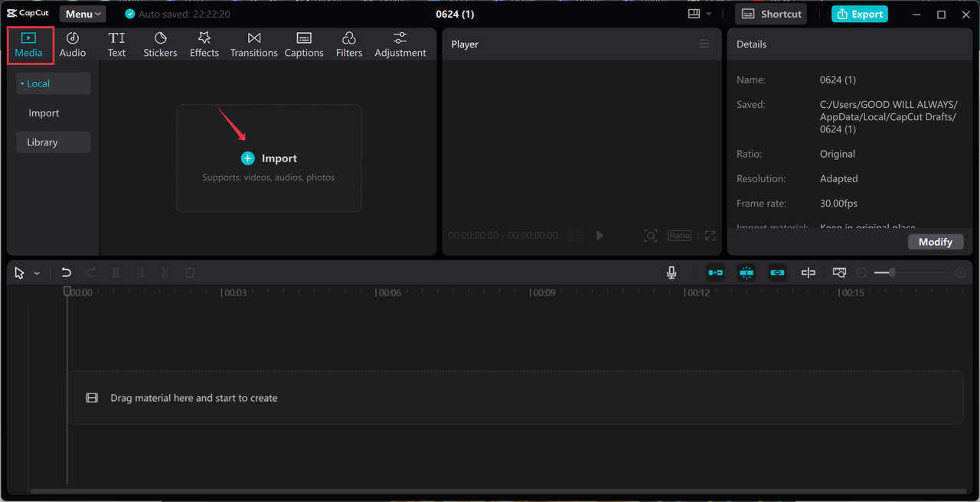The image size is (980, 502).
Task: Click the frame rate value 30.00fps
Action: click(838, 204)
